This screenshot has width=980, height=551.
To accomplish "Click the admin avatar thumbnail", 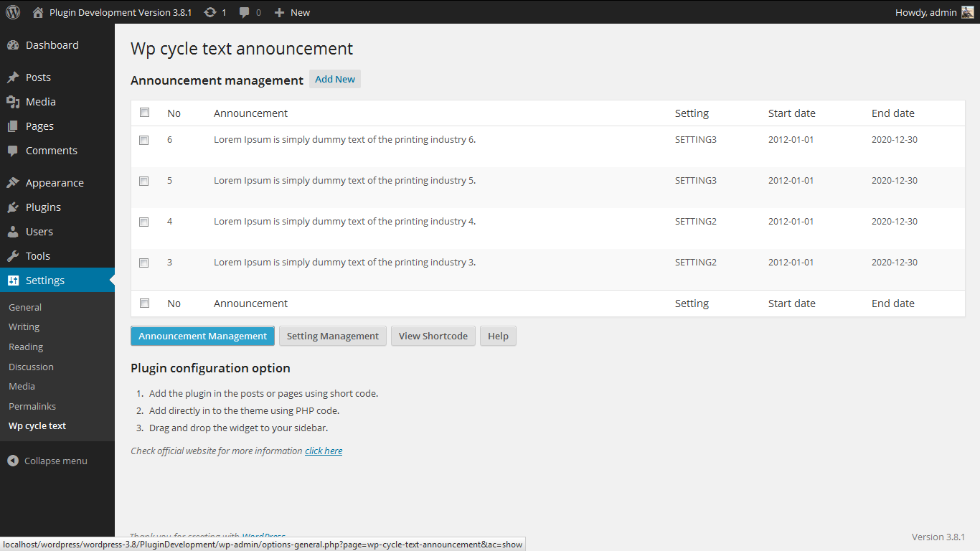I will tap(968, 12).
